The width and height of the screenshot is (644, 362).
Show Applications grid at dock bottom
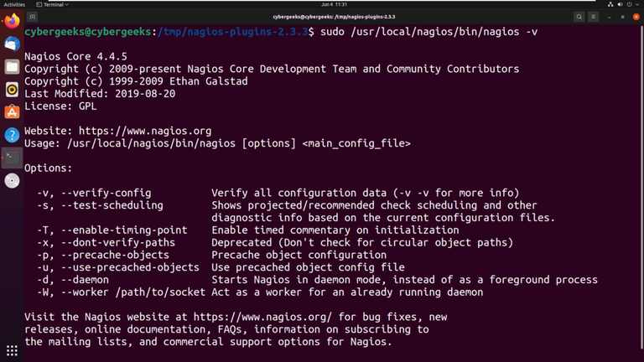[x=12, y=351]
